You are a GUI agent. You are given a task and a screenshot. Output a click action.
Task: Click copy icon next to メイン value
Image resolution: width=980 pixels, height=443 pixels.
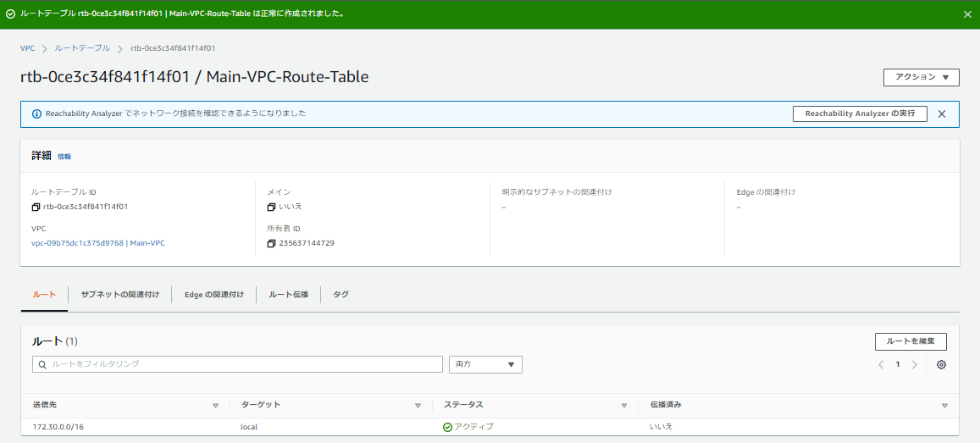click(x=271, y=207)
